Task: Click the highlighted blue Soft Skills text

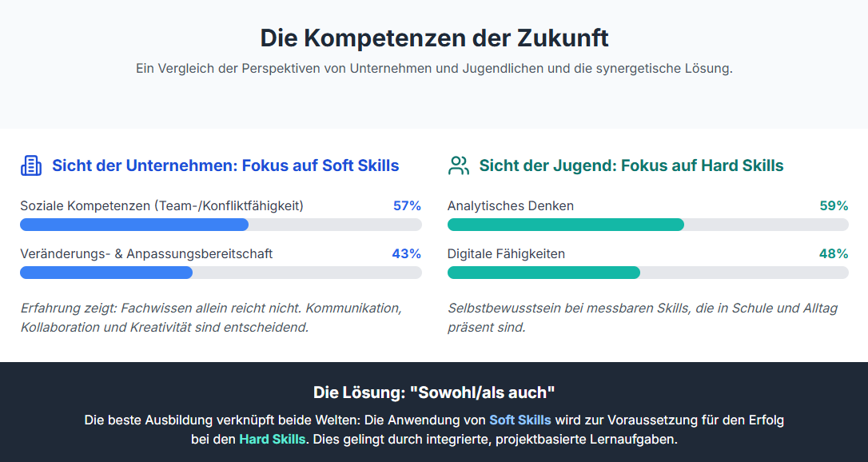Action: coord(520,420)
